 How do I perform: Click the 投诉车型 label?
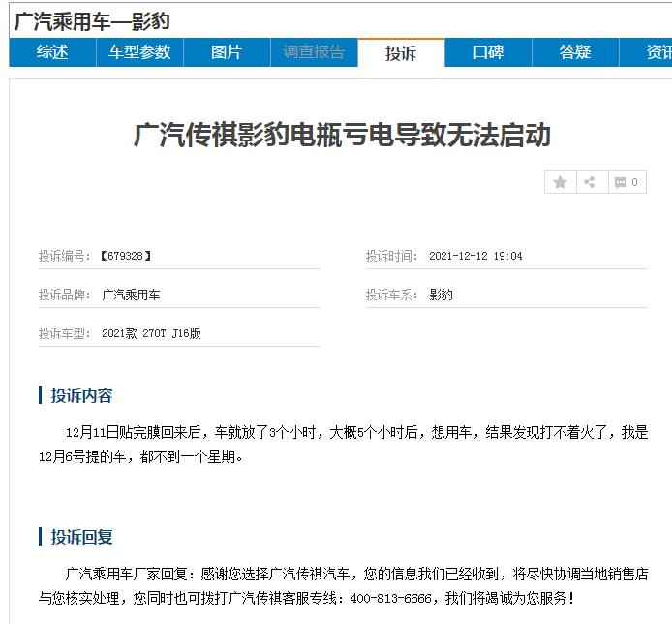coord(65,333)
